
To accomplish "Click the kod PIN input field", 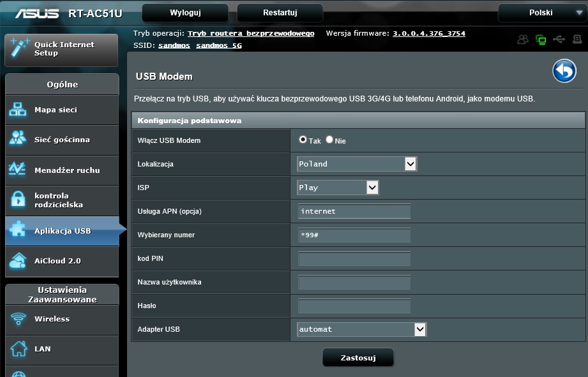I will tap(354, 258).
